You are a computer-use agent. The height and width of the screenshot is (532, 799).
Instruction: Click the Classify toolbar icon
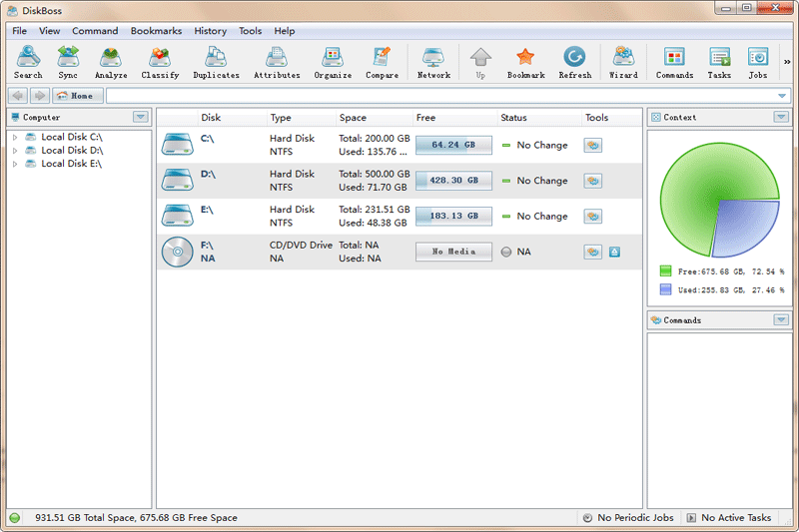click(160, 62)
